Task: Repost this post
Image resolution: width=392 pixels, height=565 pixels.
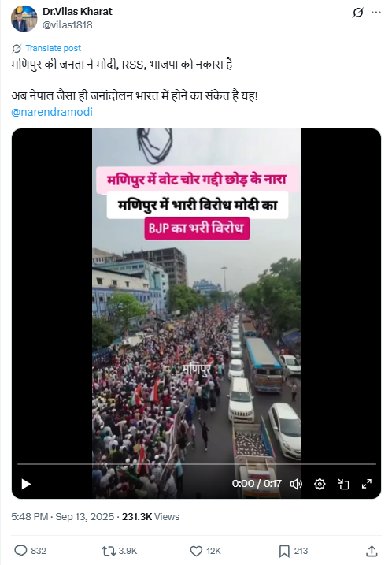Action: (109, 551)
